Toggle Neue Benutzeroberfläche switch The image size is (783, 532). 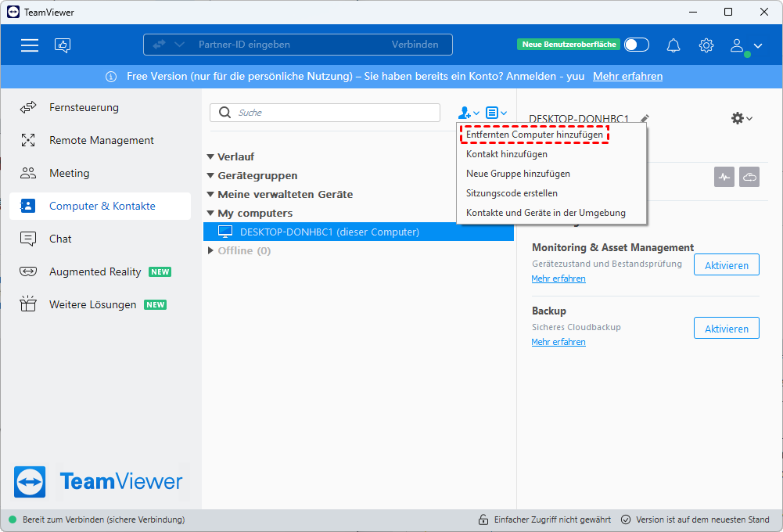[636, 45]
